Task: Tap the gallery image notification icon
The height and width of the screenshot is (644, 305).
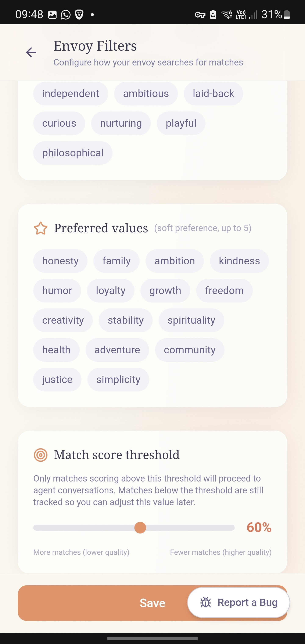Action: [52, 15]
